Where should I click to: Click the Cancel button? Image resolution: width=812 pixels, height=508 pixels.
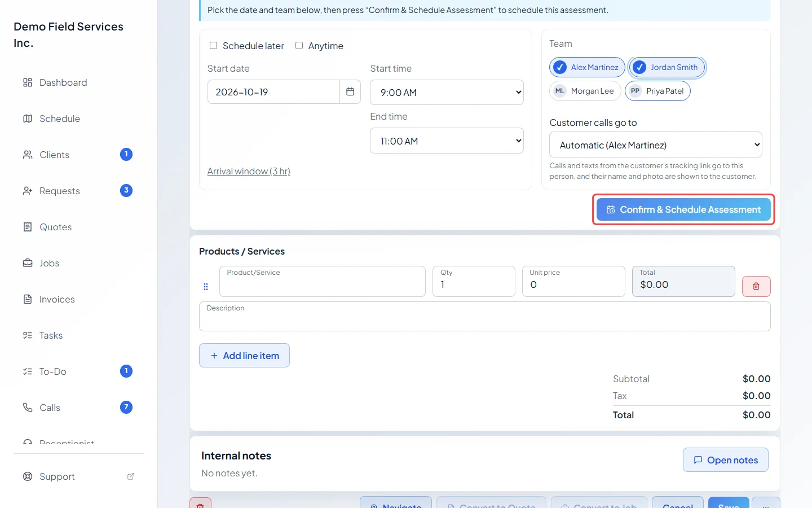(x=678, y=503)
